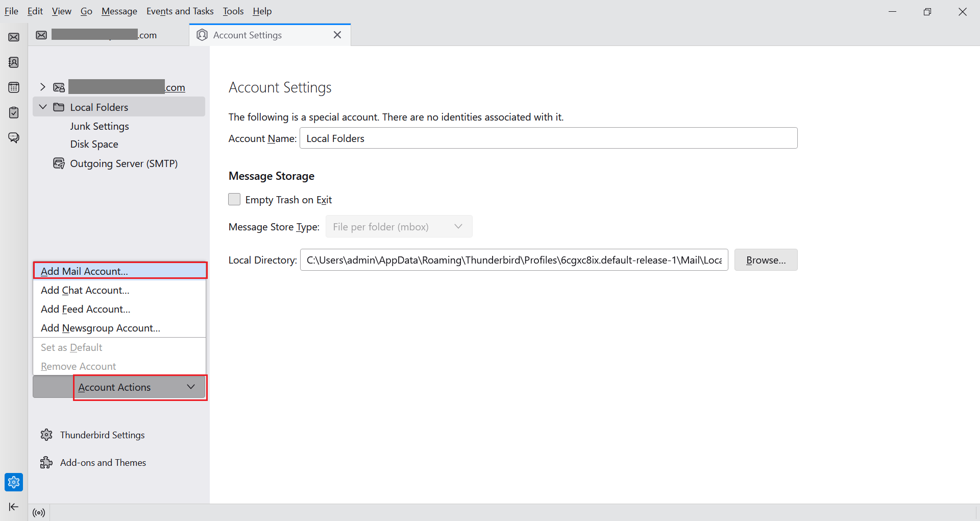980x521 pixels.
Task: Select Junk Settings in the tree
Action: click(100, 126)
